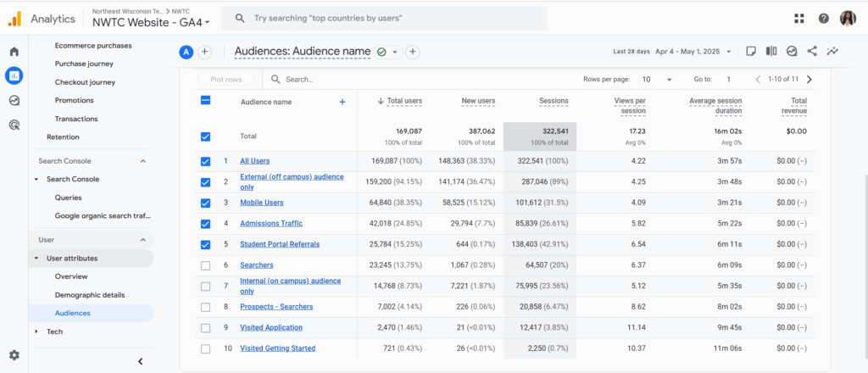The height and width of the screenshot is (373, 868).
Task: Add a dimension with blue plus icon
Action: point(342,102)
